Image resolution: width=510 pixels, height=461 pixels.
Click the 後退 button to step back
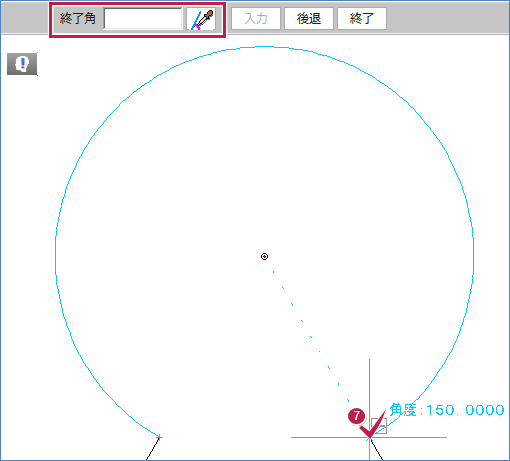[309, 19]
